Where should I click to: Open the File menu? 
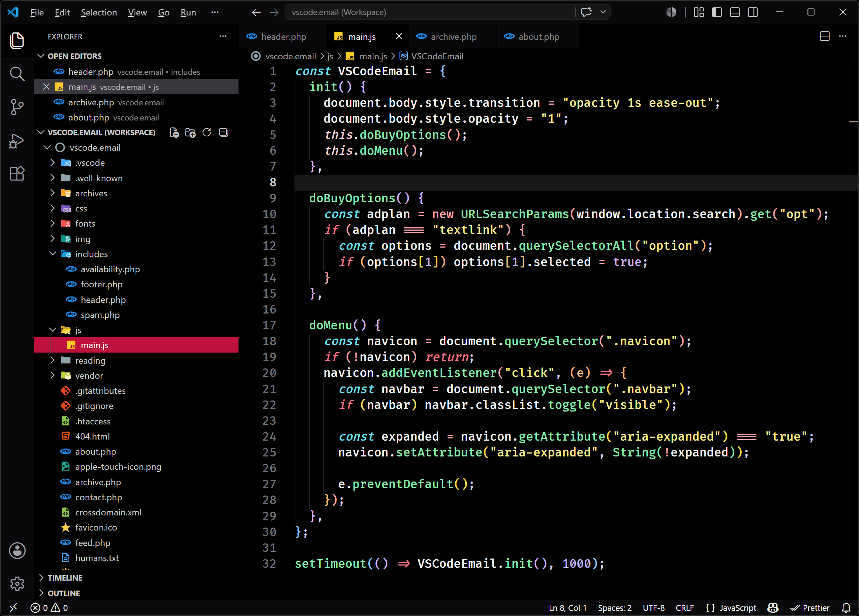tap(37, 13)
